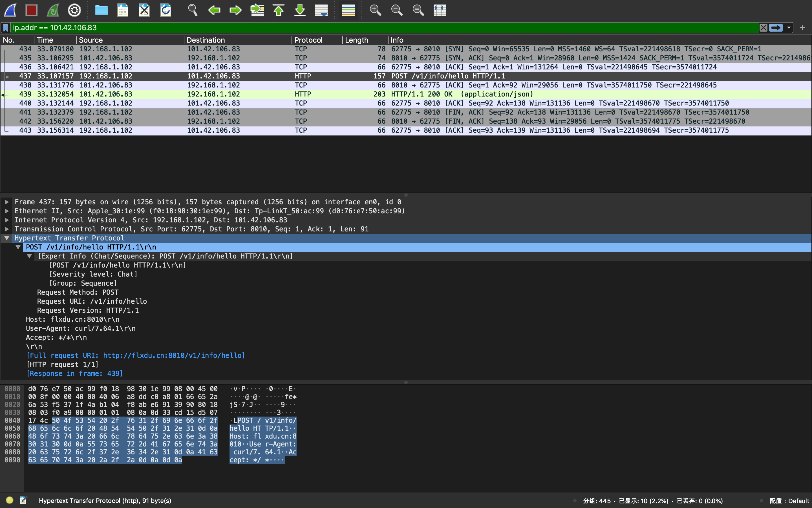Go to a specified packet

[x=257, y=10]
